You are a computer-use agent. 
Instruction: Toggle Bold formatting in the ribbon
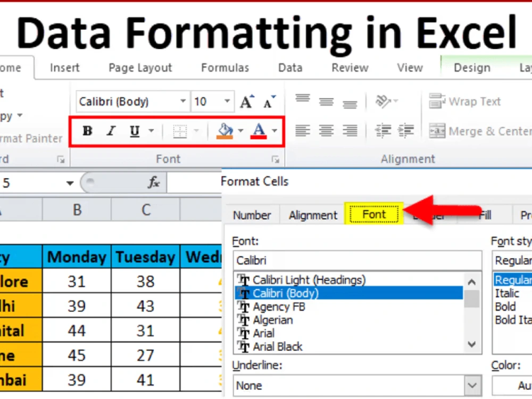click(x=88, y=131)
